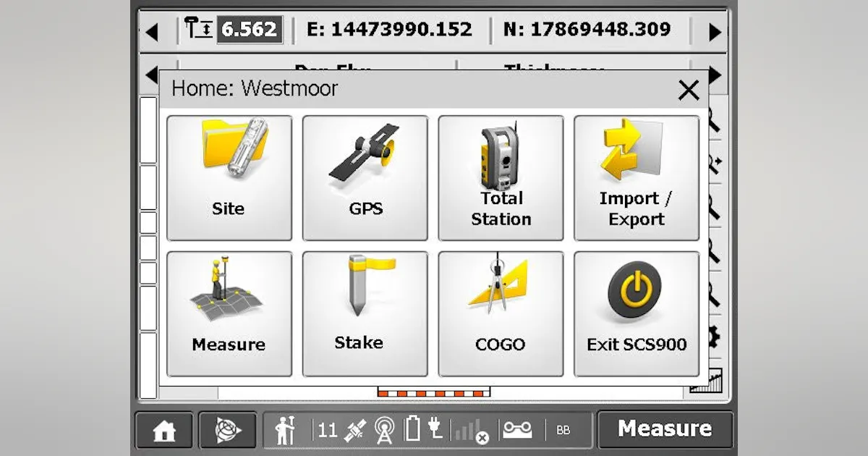Tap the tape recorder logging icon
The height and width of the screenshot is (456, 868).
click(x=517, y=430)
